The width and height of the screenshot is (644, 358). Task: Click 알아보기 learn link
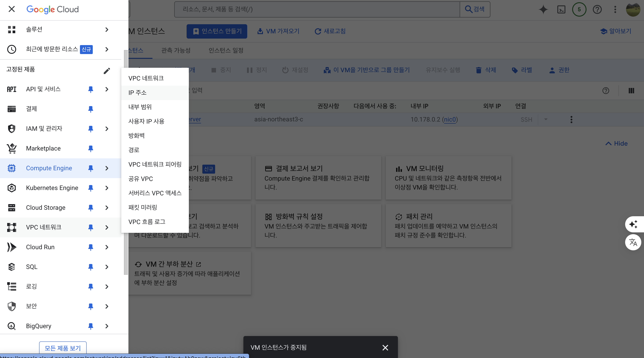(x=615, y=31)
